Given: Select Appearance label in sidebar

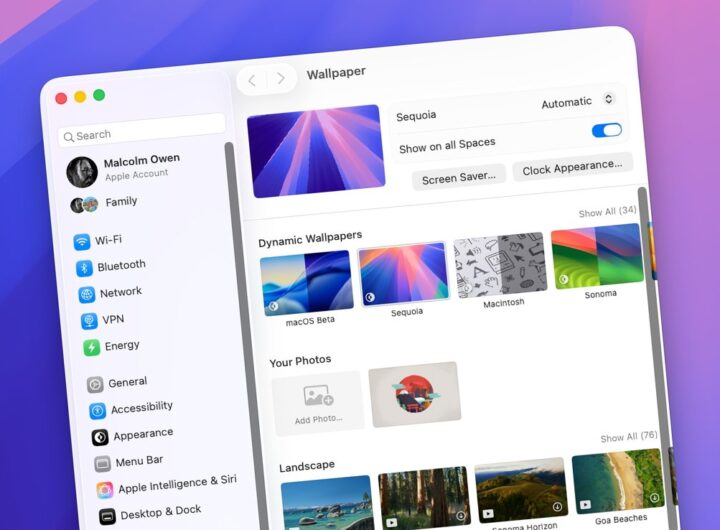Looking at the screenshot, I should click(x=143, y=434).
